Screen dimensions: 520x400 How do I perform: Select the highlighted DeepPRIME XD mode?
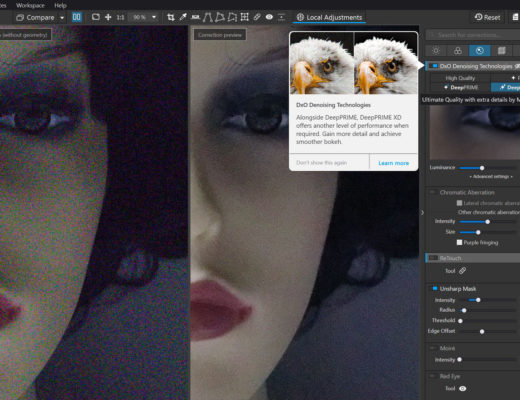coord(506,87)
